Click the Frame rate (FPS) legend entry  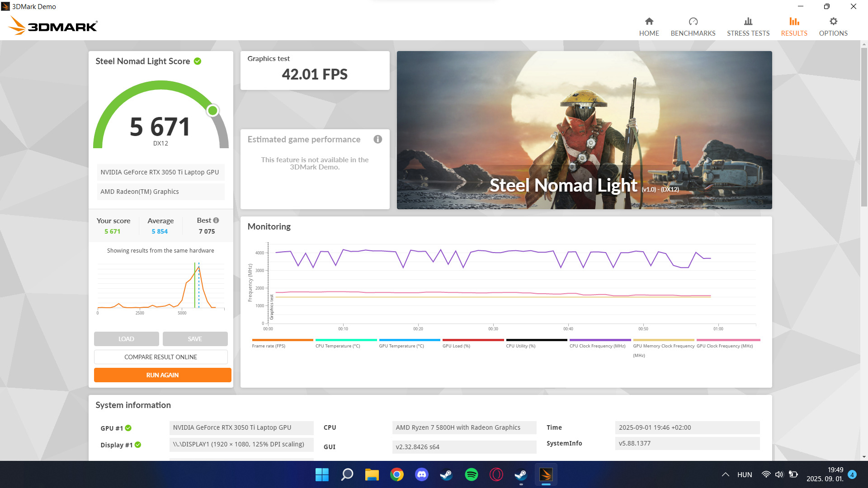point(269,346)
